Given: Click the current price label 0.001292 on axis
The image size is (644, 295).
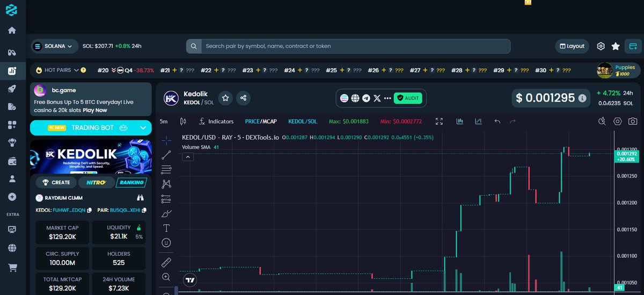Looking at the screenshot, I should [627, 154].
